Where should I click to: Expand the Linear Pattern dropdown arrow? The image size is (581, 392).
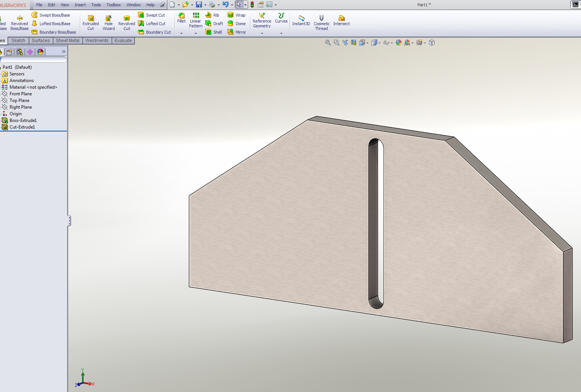[x=196, y=33]
